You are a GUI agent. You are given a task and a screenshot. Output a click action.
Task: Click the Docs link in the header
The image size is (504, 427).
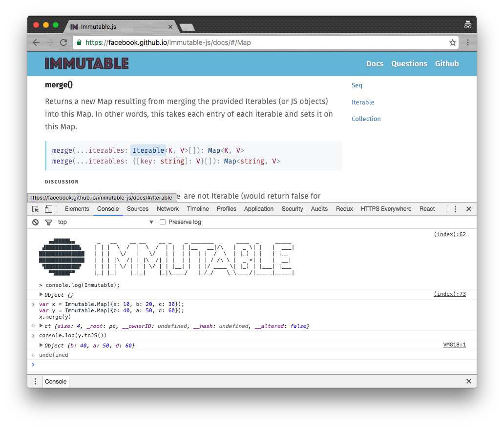coord(375,63)
